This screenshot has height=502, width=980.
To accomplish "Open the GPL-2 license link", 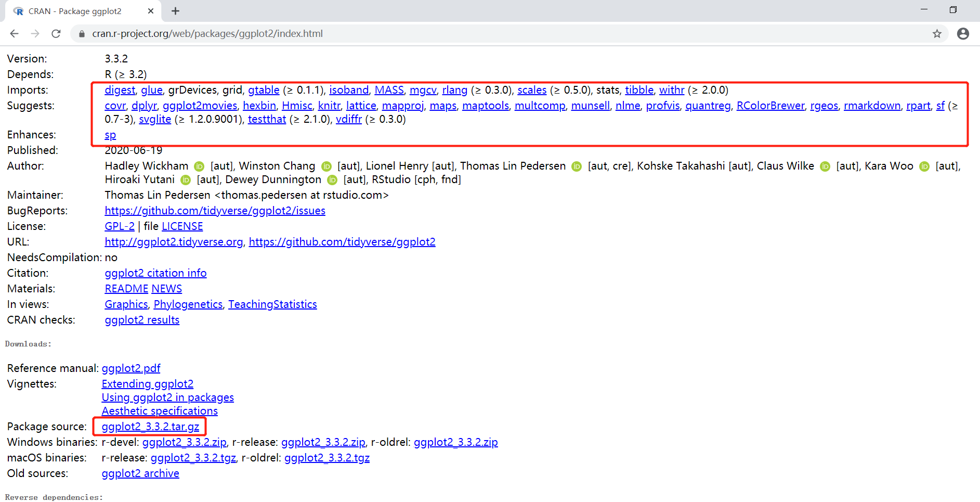I will (120, 226).
